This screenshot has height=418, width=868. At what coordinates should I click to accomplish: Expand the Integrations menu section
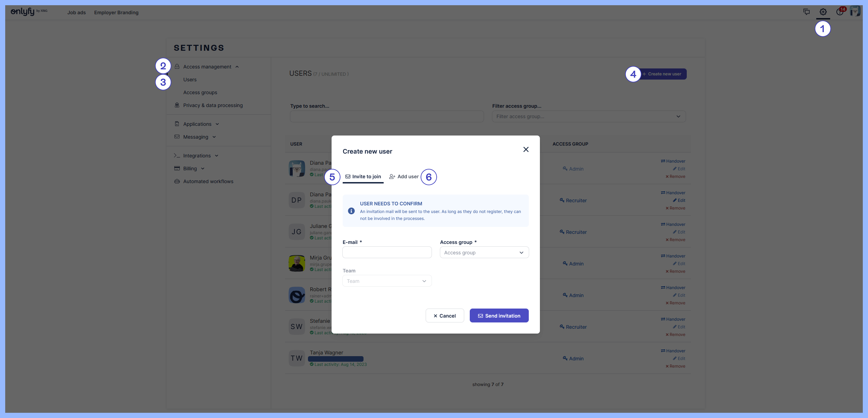tap(197, 156)
